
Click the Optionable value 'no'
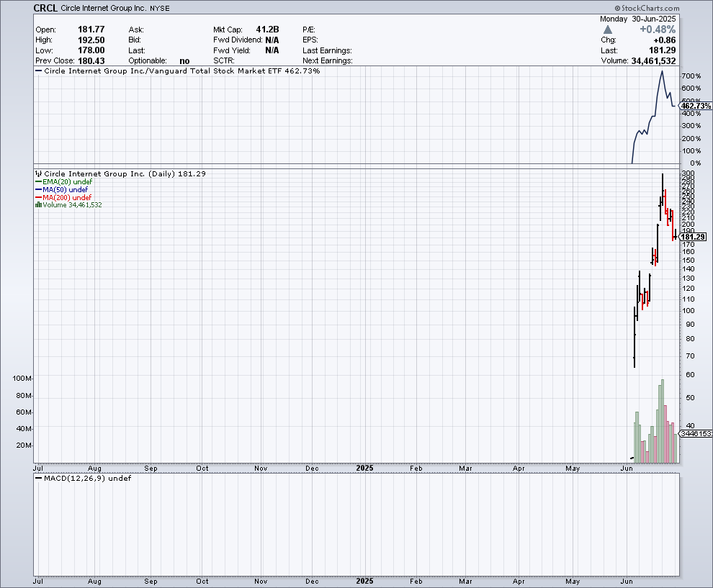(184, 61)
